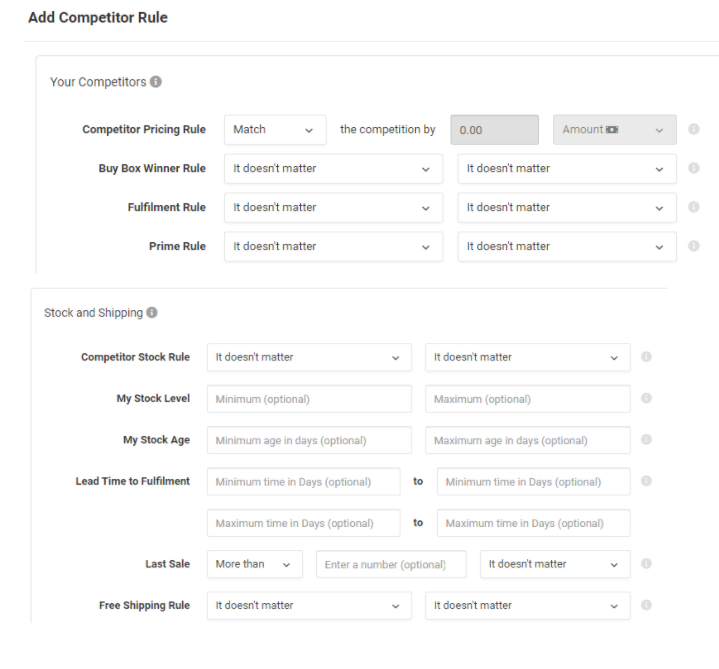719x669 pixels.
Task: Expand first Free Shipping Rule dropdown
Action: [x=309, y=606]
